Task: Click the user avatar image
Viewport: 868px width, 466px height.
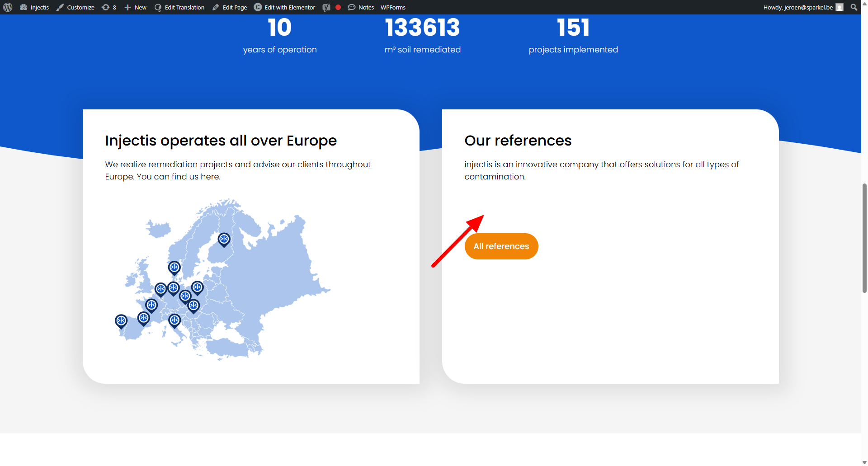Action: [x=840, y=7]
